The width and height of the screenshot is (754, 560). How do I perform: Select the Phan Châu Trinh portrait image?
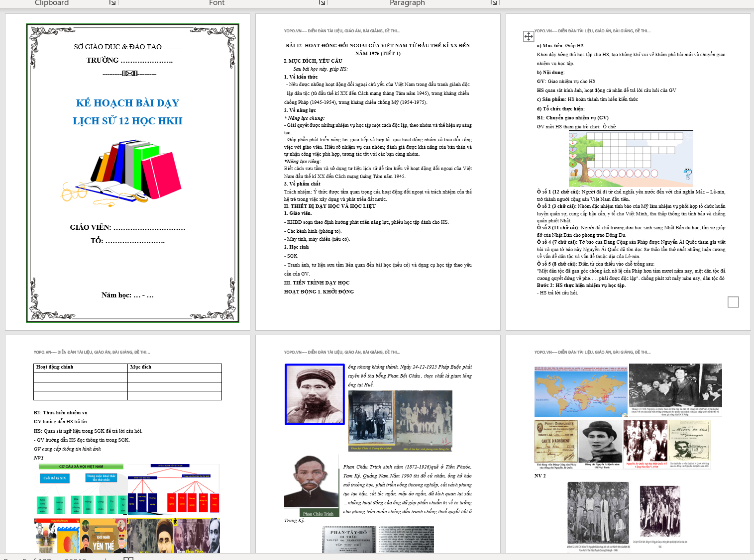pyautogui.click(x=311, y=486)
